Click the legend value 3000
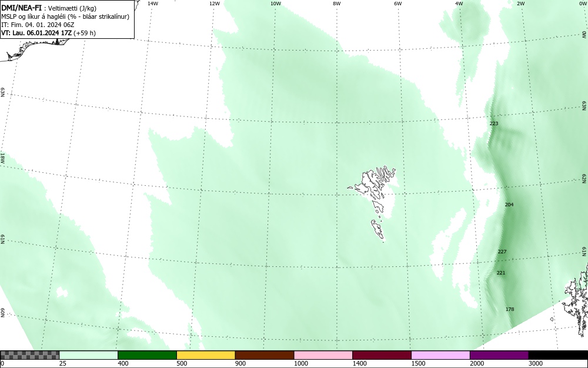 coord(536,363)
